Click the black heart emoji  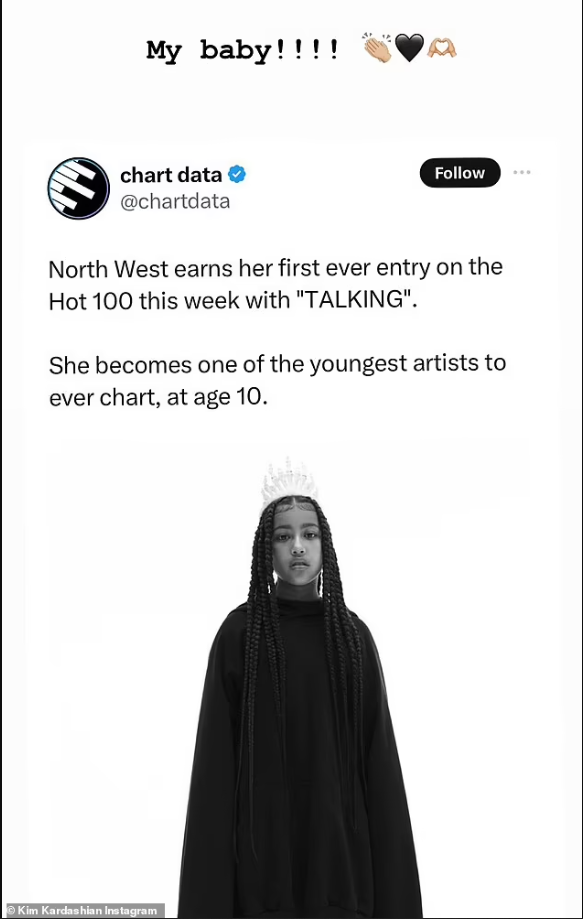tap(410, 49)
